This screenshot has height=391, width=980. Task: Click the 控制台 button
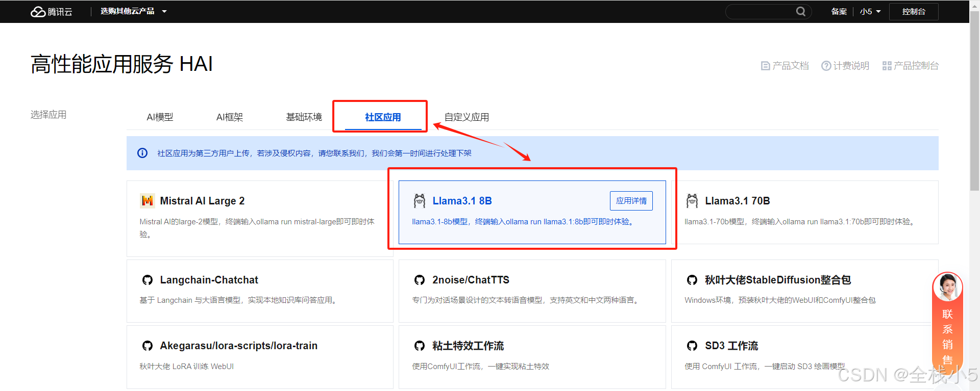tap(914, 12)
